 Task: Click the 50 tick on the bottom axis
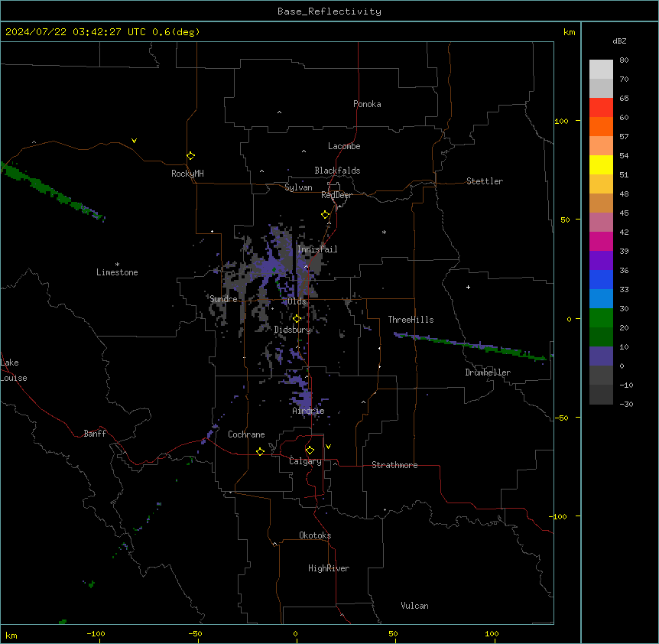(x=393, y=633)
